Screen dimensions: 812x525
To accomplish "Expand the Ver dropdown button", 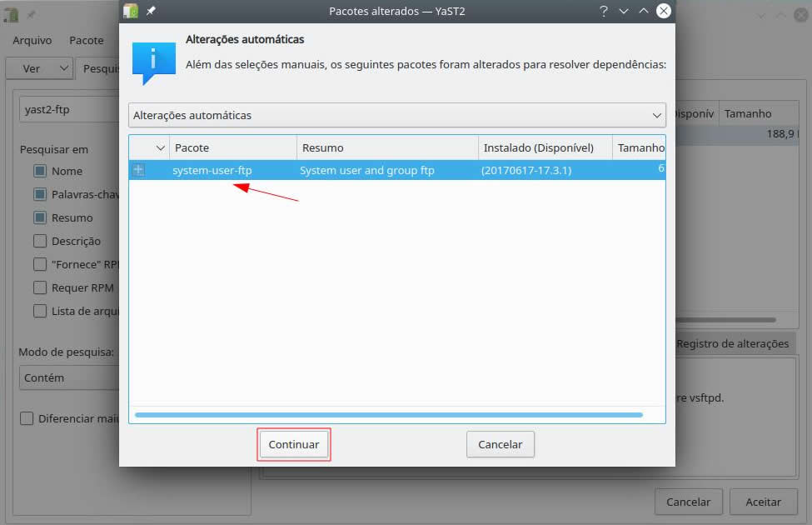I will pos(38,68).
